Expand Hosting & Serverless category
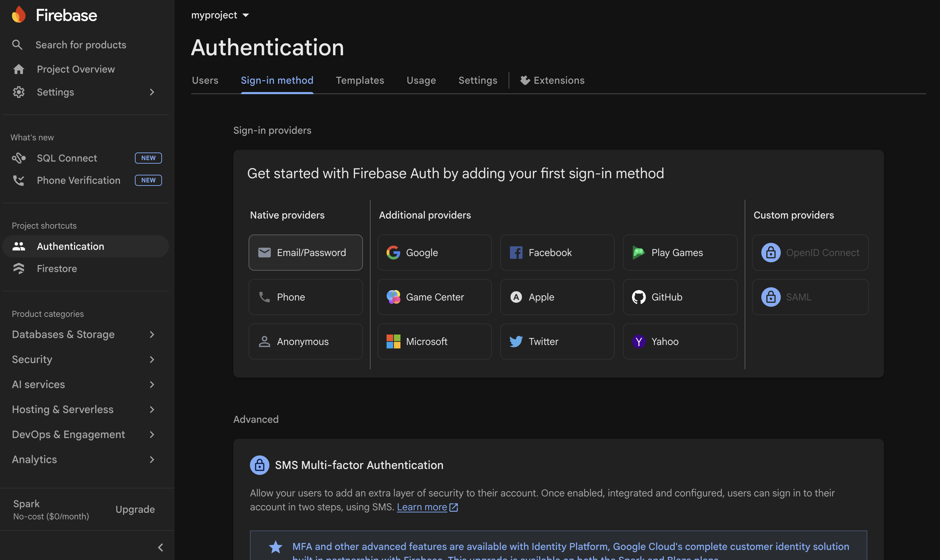The width and height of the screenshot is (940, 560). [152, 410]
